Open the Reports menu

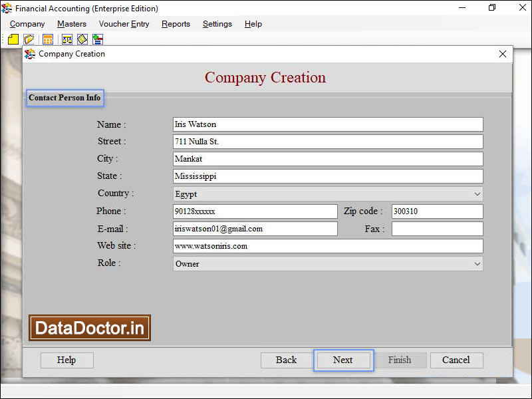coord(176,24)
